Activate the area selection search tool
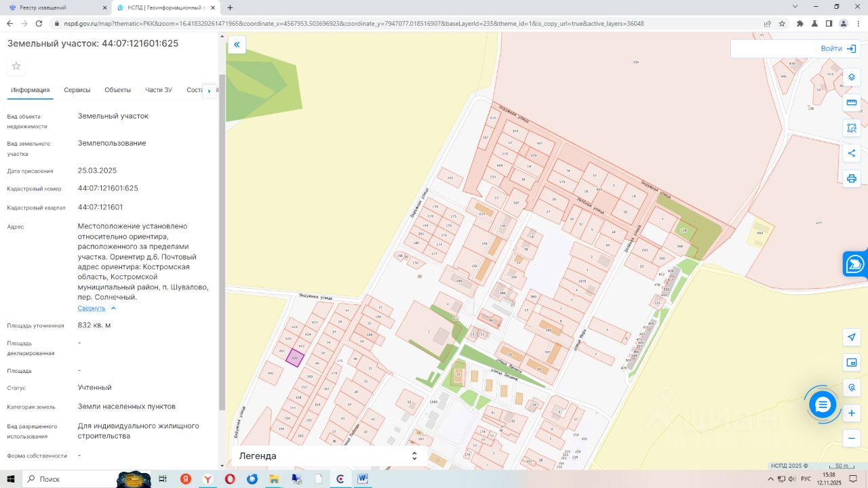This screenshot has width=868, height=488. click(852, 128)
